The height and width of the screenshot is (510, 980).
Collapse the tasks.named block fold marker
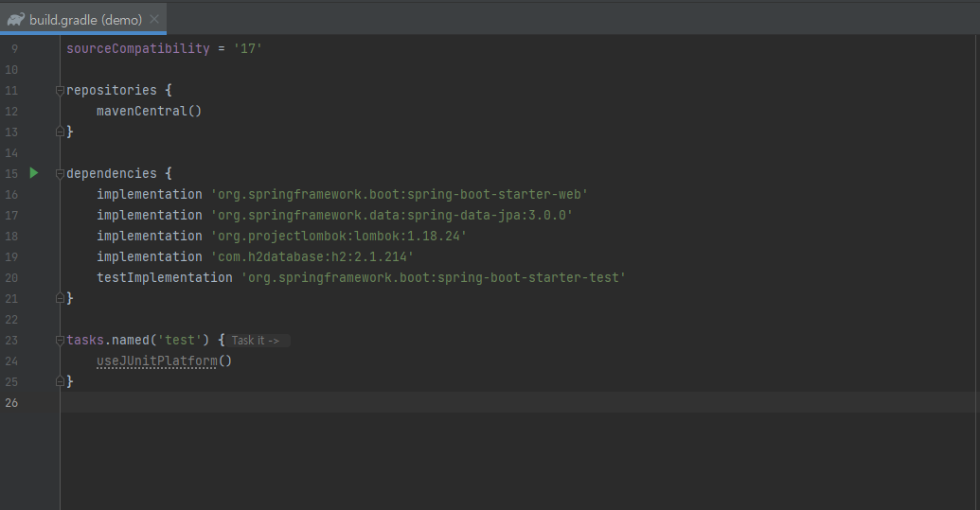coord(60,341)
